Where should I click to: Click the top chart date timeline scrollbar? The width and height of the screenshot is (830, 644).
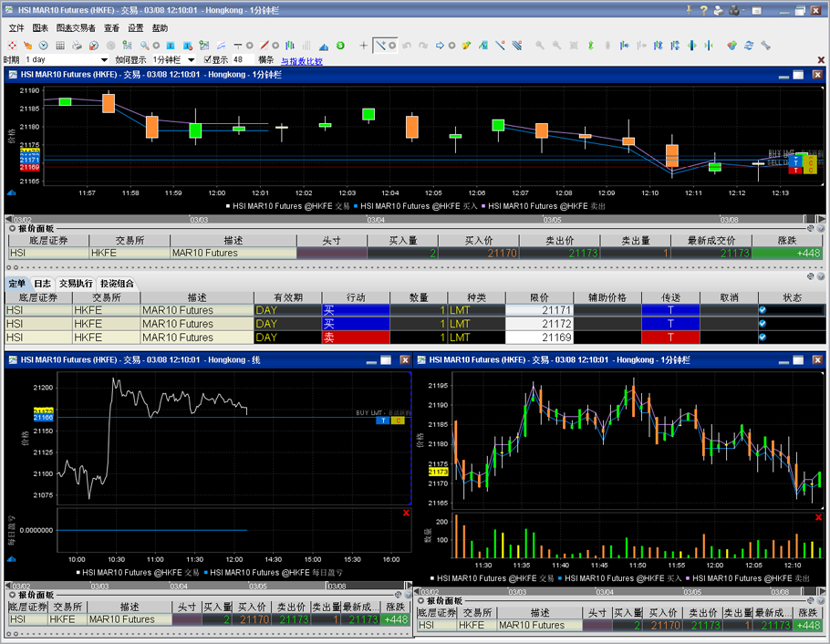point(415,219)
